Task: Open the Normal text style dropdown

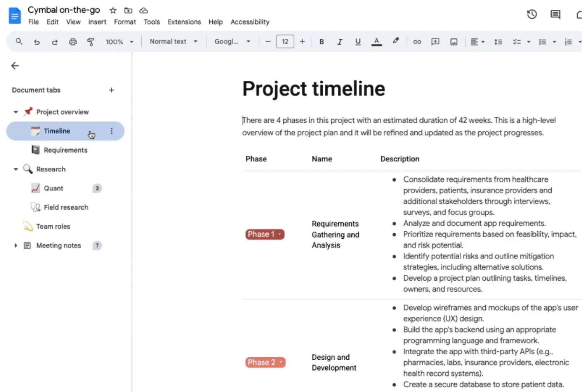Action: 173,42
